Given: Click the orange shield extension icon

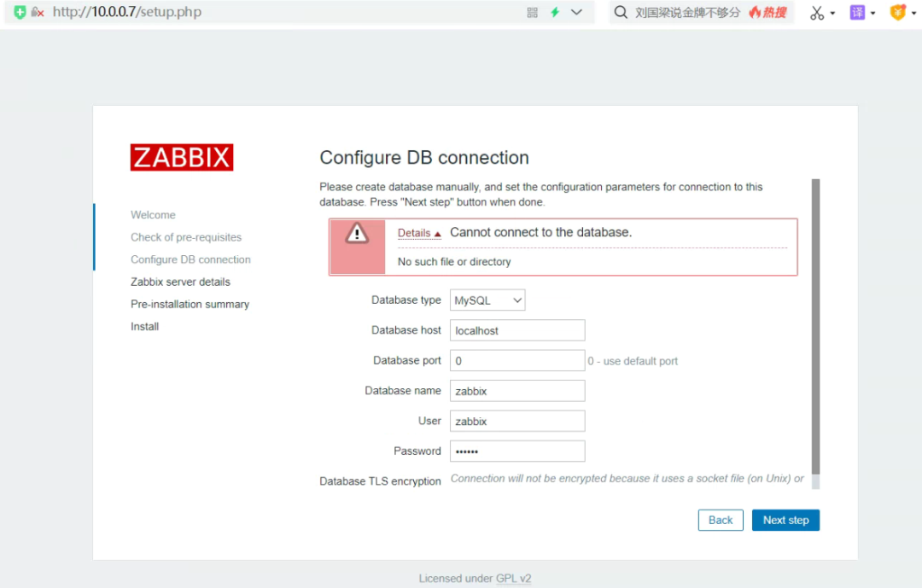Looking at the screenshot, I should (897, 13).
